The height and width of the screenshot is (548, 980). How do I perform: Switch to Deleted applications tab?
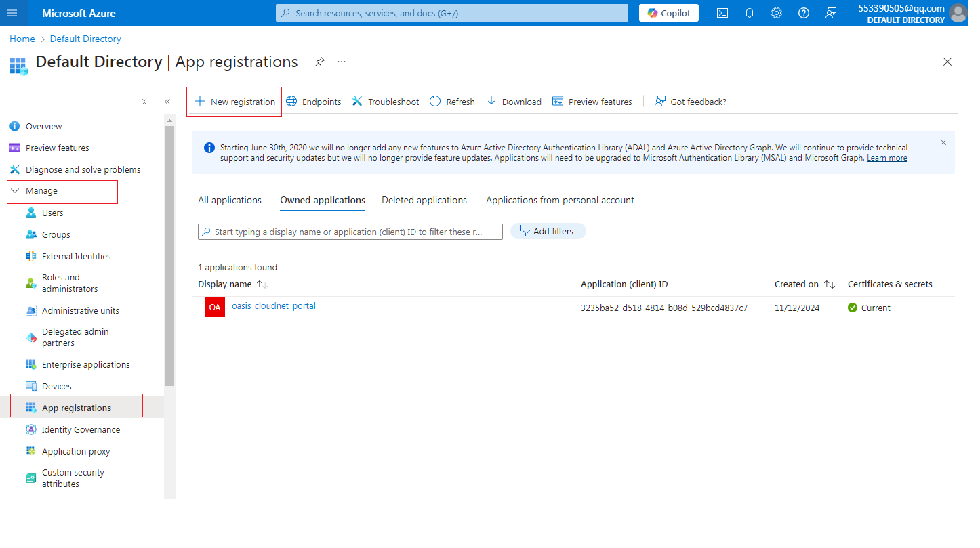424,200
